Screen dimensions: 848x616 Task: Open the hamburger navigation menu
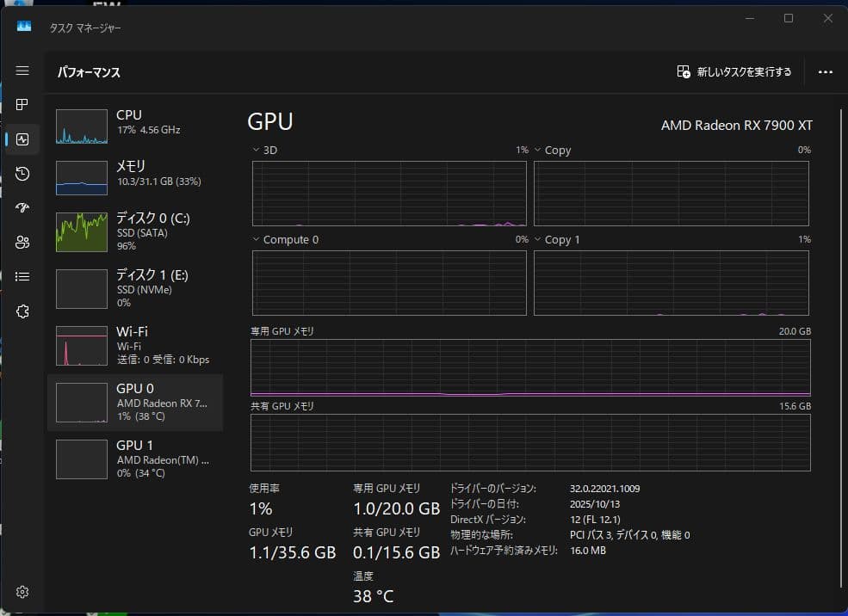22,71
